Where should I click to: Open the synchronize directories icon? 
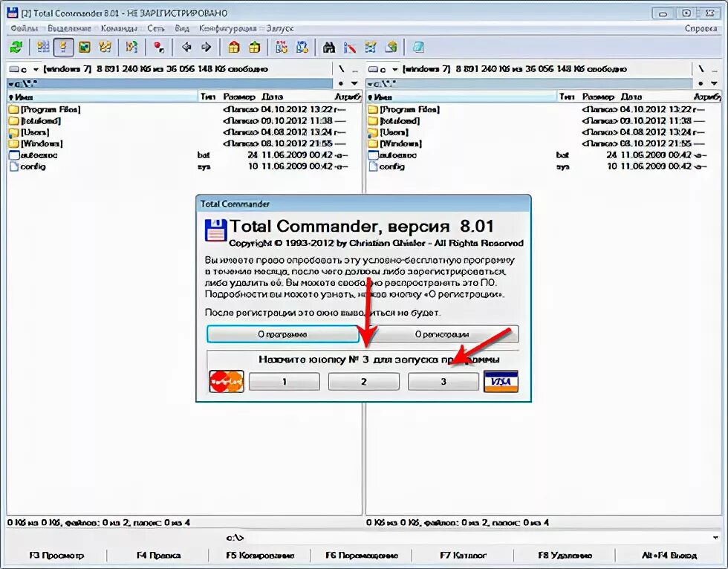point(371,47)
